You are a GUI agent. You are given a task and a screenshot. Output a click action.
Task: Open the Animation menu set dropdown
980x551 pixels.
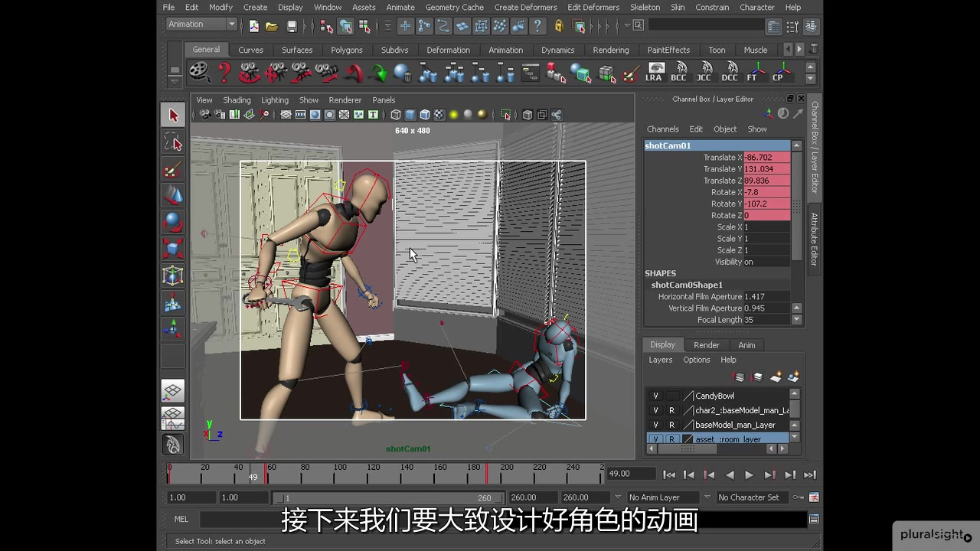click(201, 24)
